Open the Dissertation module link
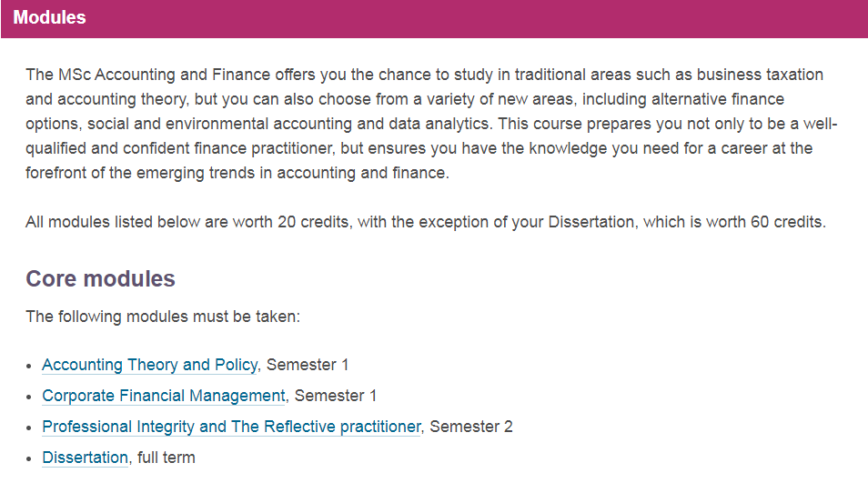The height and width of the screenshot is (483, 868). [85, 458]
